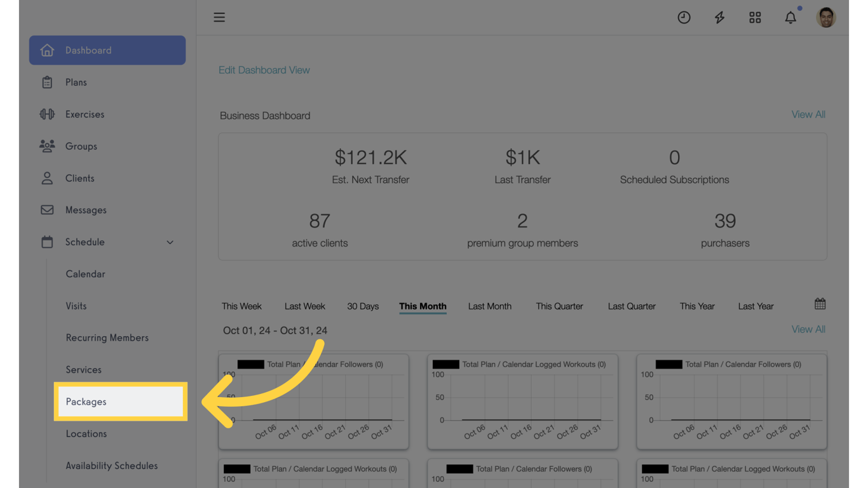The width and height of the screenshot is (868, 488).
Task: Click the $1K Last Transfer value
Action: point(522,157)
